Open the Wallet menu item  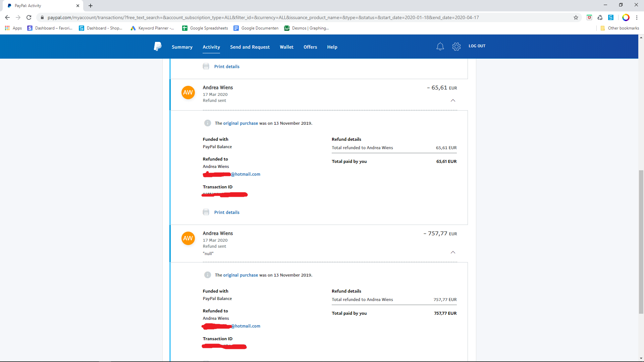287,47
